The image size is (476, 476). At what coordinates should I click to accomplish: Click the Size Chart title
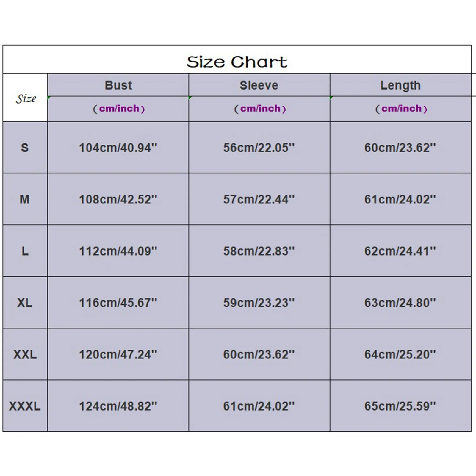click(237, 62)
